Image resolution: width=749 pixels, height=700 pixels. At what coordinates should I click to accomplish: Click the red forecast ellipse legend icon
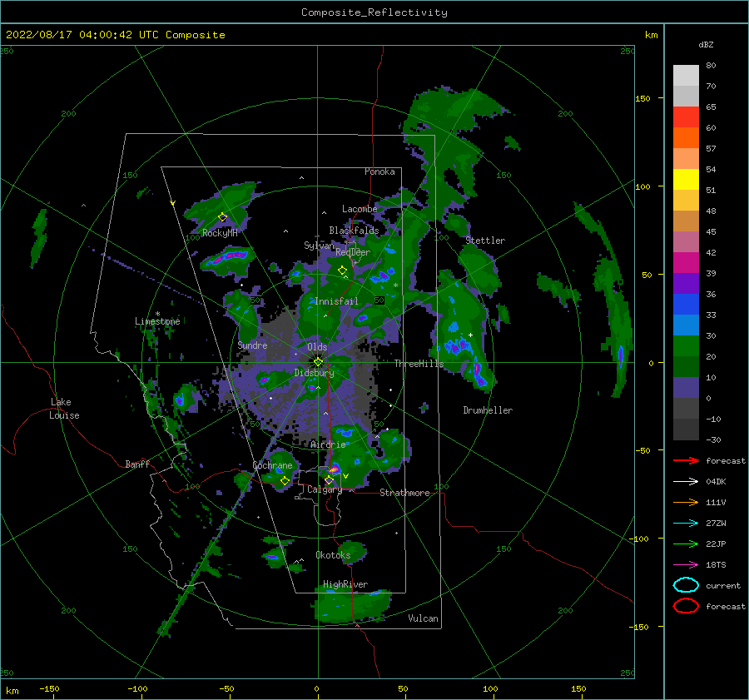[686, 606]
